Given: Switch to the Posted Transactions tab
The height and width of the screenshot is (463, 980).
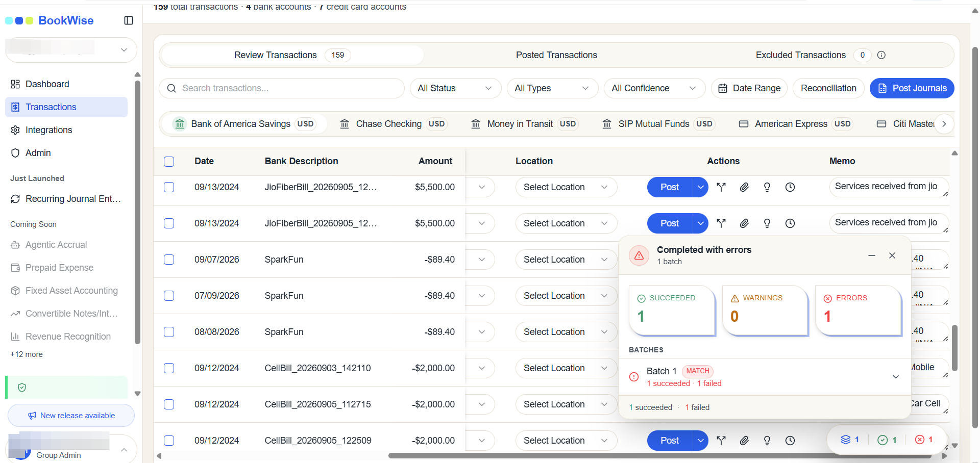Looking at the screenshot, I should (556, 55).
